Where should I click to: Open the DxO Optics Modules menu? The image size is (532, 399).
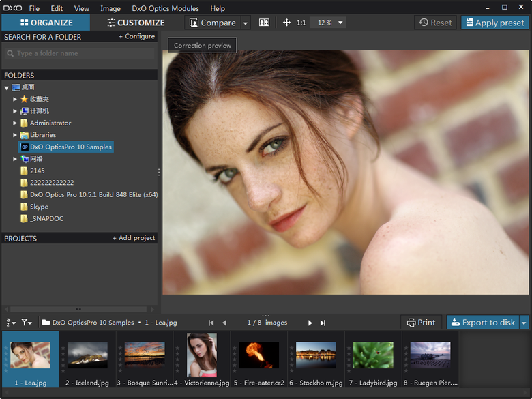165,8
